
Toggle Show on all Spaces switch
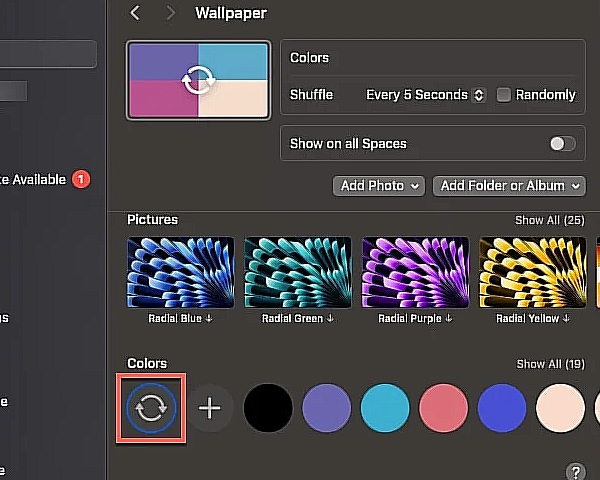click(x=563, y=144)
